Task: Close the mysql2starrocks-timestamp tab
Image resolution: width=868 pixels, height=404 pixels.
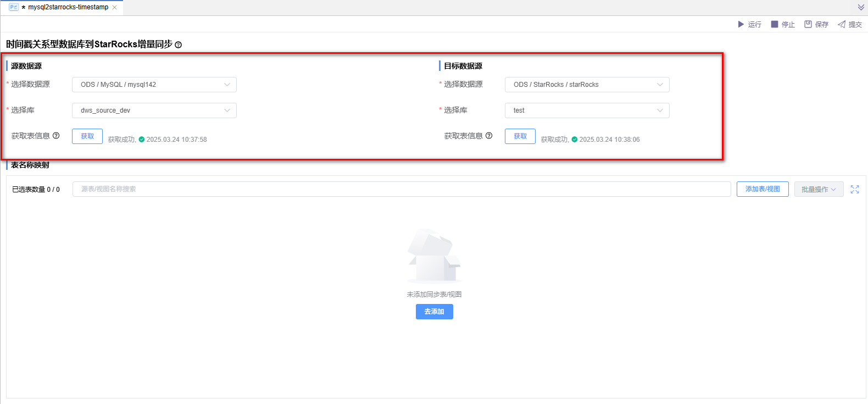Action: (x=114, y=8)
